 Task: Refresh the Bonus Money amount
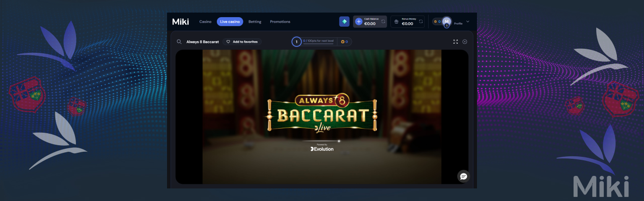point(420,22)
